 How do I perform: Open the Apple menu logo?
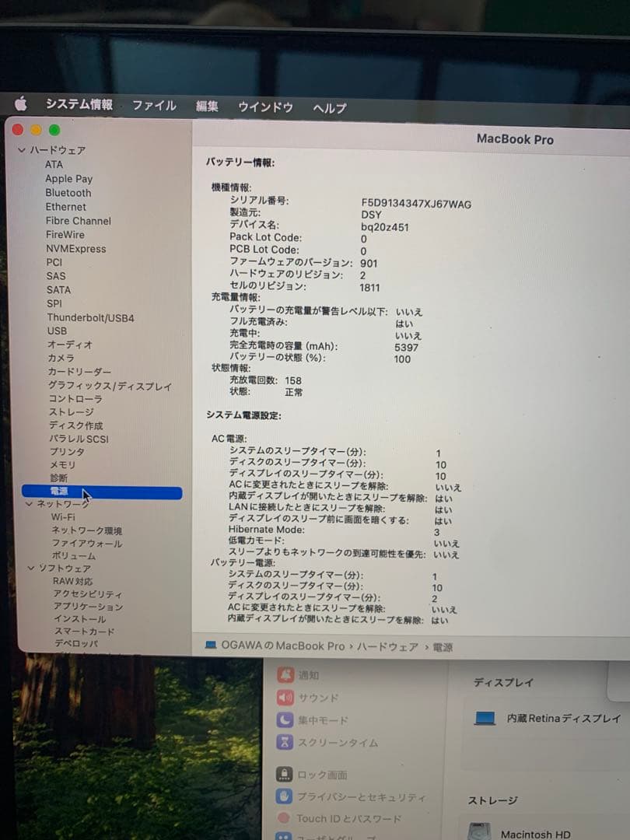click(x=21, y=102)
